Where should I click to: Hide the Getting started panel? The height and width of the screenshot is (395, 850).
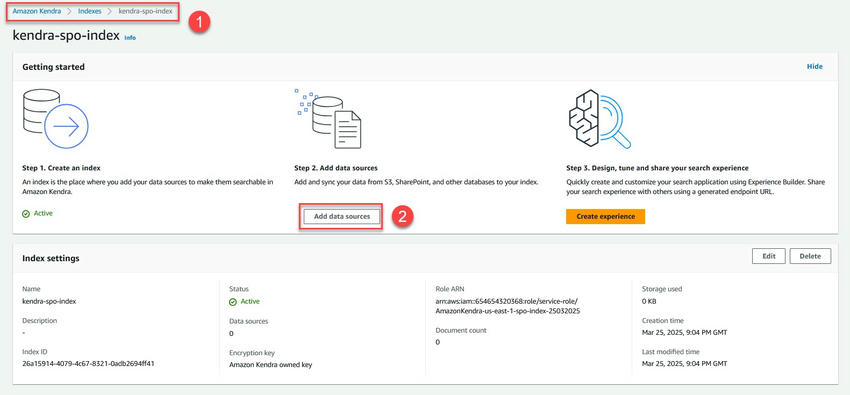814,67
